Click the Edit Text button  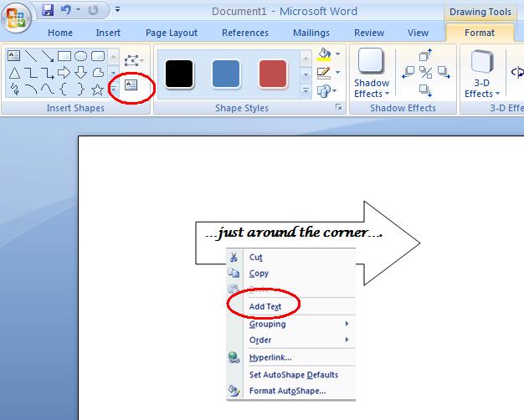[131, 85]
